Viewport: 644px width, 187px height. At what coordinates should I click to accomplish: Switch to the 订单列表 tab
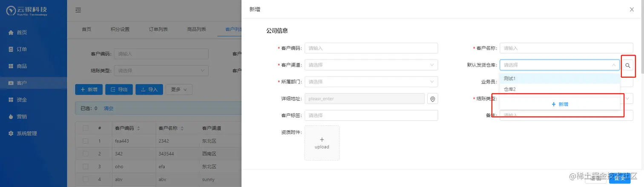[x=158, y=29]
